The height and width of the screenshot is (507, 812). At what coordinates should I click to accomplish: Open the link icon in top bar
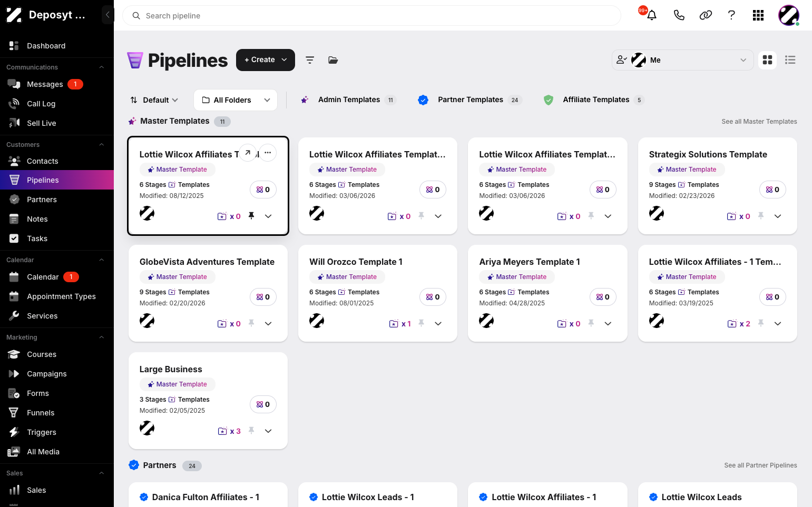pyautogui.click(x=706, y=15)
